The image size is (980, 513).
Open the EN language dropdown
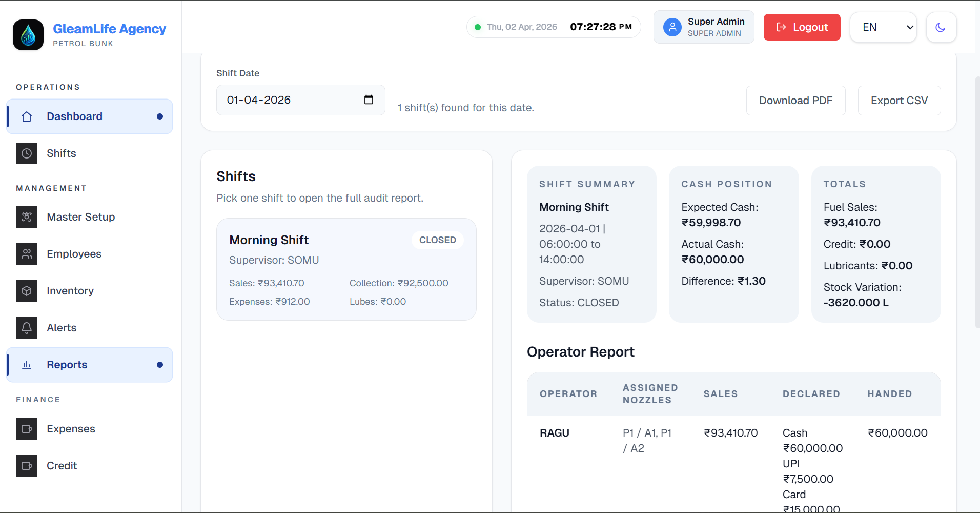point(883,27)
